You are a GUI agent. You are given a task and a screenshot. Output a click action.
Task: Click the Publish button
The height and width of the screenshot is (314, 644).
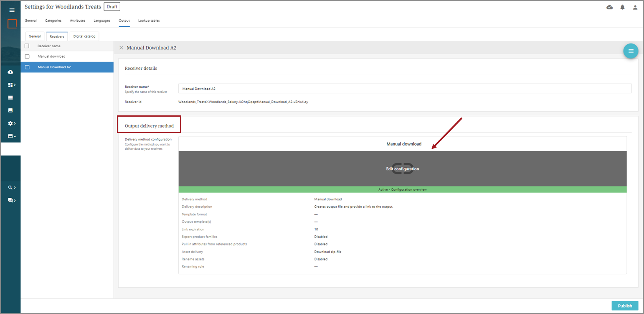(625, 306)
